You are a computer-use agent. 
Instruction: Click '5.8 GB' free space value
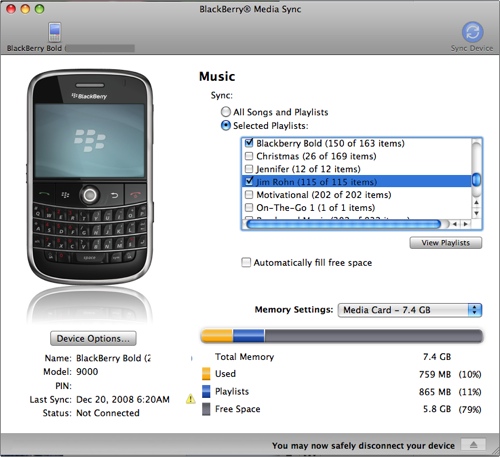(x=437, y=409)
